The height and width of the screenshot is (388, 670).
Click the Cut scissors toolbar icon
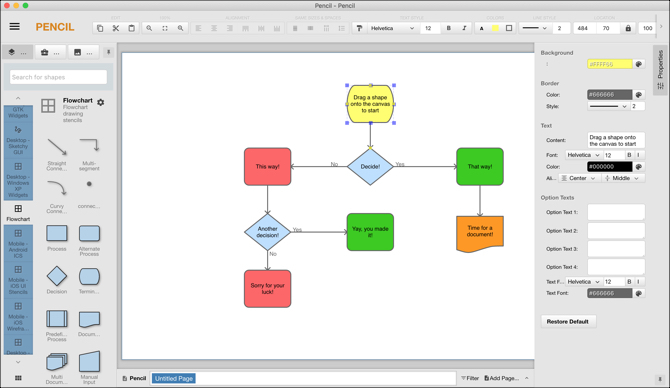point(116,28)
